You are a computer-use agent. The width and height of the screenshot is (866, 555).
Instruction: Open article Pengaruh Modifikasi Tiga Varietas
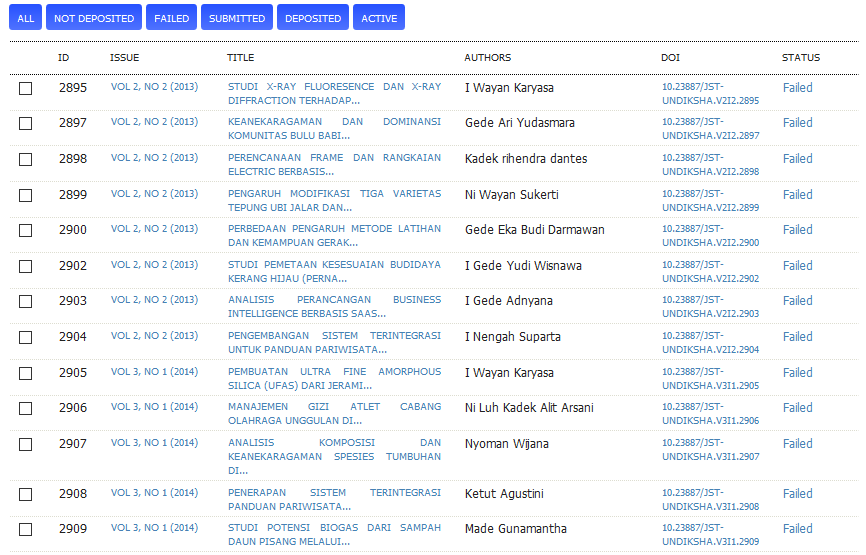click(334, 201)
